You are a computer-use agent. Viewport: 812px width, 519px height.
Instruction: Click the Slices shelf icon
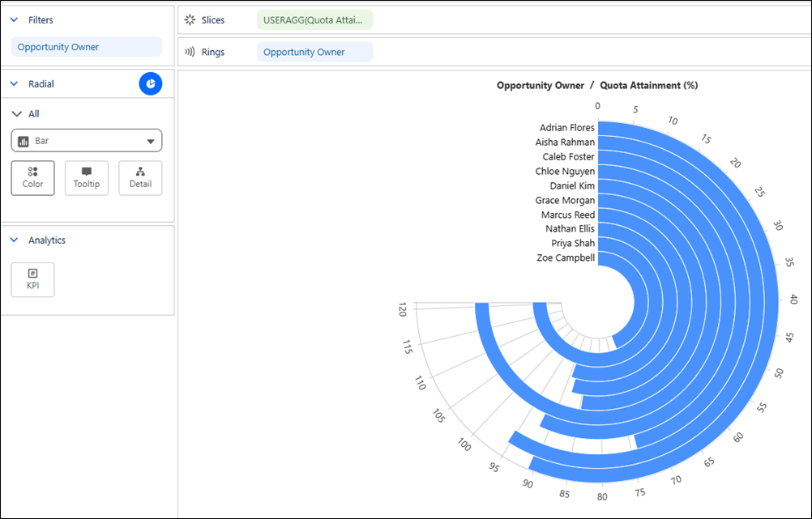(x=190, y=20)
